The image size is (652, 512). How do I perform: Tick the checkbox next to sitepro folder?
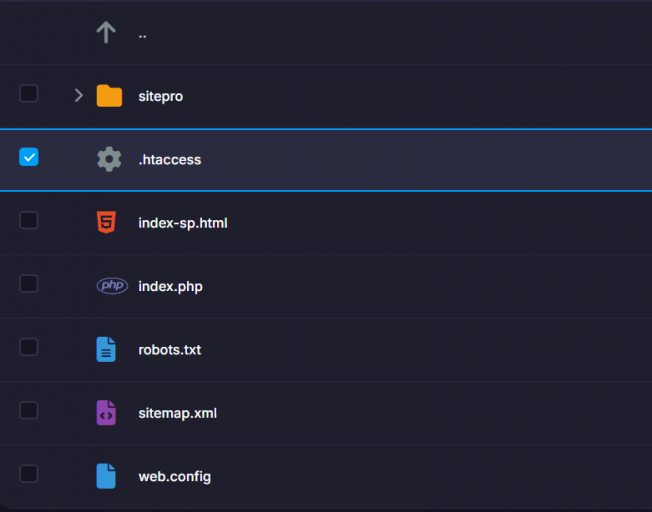coord(29,94)
